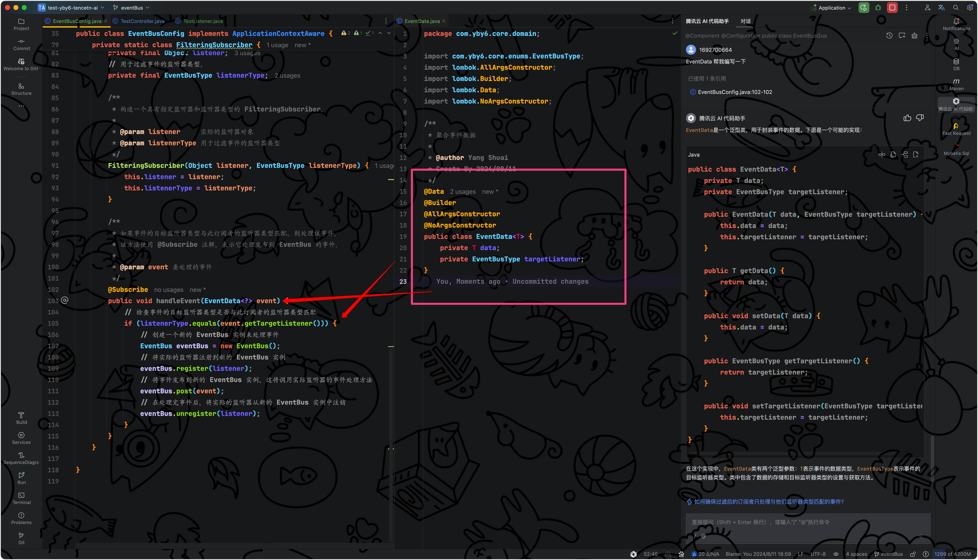This screenshot has width=978, height=560.
Task: Open the Project tool window
Action: (21, 24)
